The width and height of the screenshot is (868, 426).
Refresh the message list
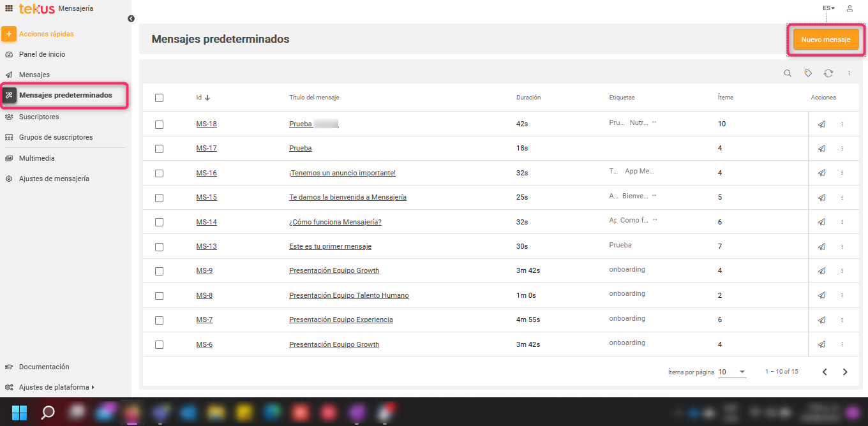click(828, 73)
